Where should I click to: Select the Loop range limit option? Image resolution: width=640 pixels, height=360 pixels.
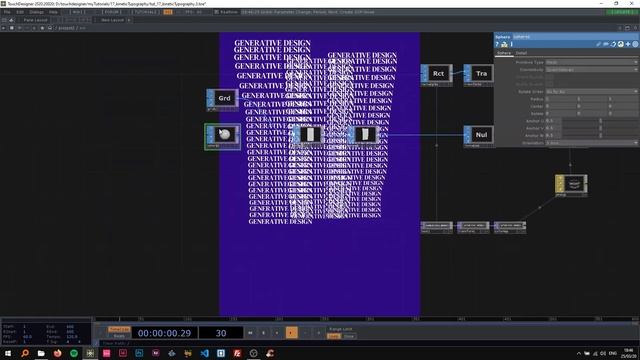pyautogui.click(x=334, y=336)
